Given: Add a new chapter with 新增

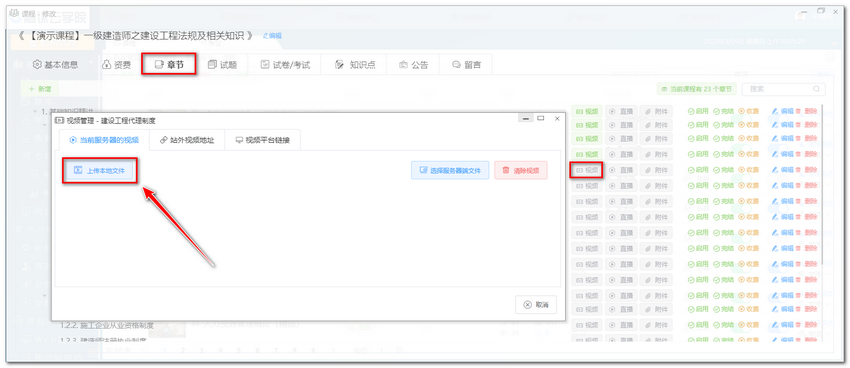Looking at the screenshot, I should pyautogui.click(x=40, y=88).
